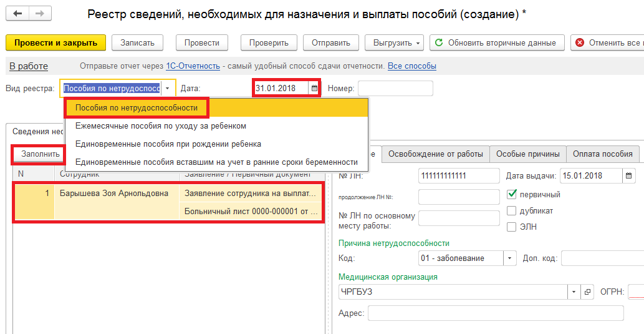Open calendar for Дата выдачи field
This screenshot has width=644, height=334.
point(629,175)
